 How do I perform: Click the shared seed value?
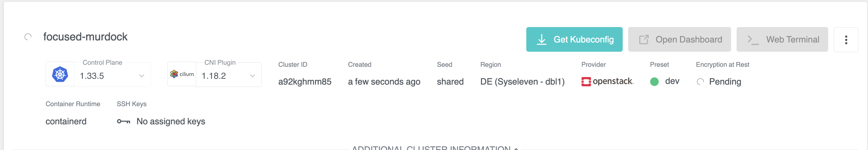pos(450,82)
